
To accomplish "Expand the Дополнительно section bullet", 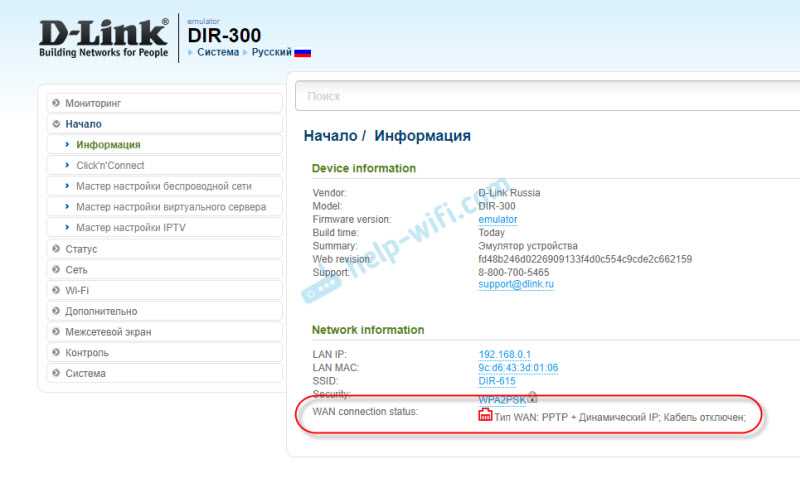I will click(x=56, y=311).
